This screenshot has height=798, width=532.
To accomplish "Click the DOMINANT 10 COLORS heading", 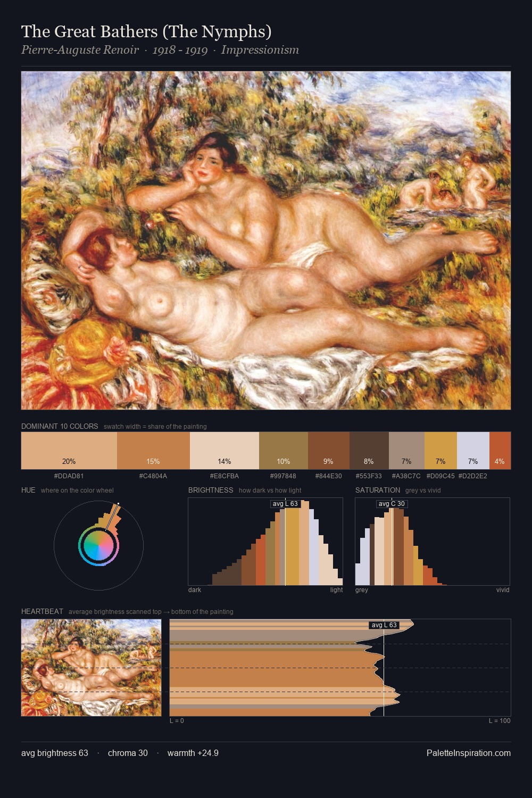I will click(x=60, y=427).
